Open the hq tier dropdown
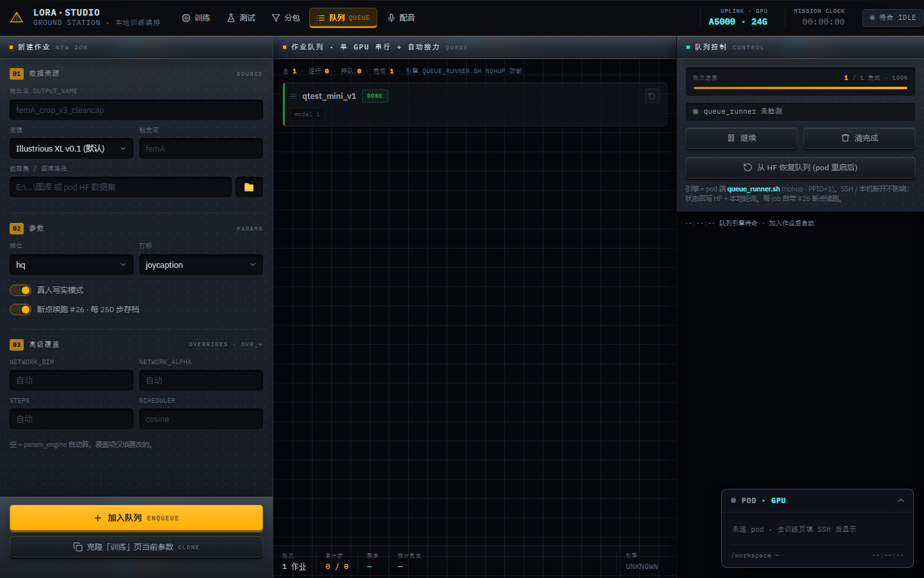The width and height of the screenshot is (924, 578). (71, 265)
